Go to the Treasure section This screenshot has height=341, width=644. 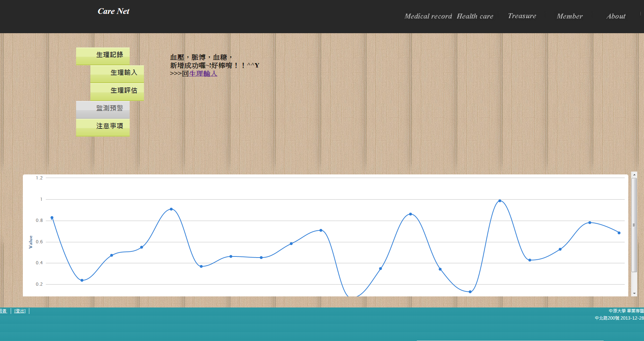click(x=522, y=16)
